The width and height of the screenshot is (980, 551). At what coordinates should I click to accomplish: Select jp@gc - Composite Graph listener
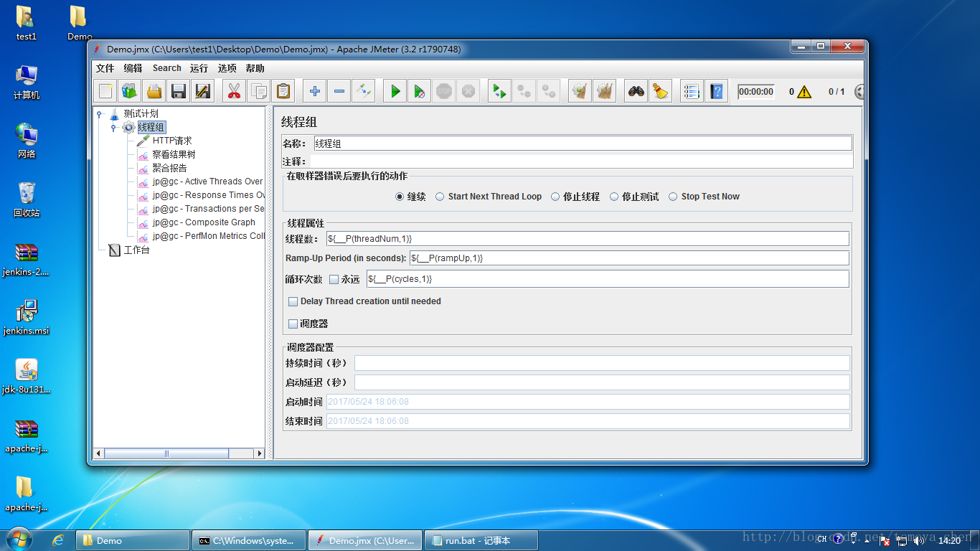pos(204,222)
